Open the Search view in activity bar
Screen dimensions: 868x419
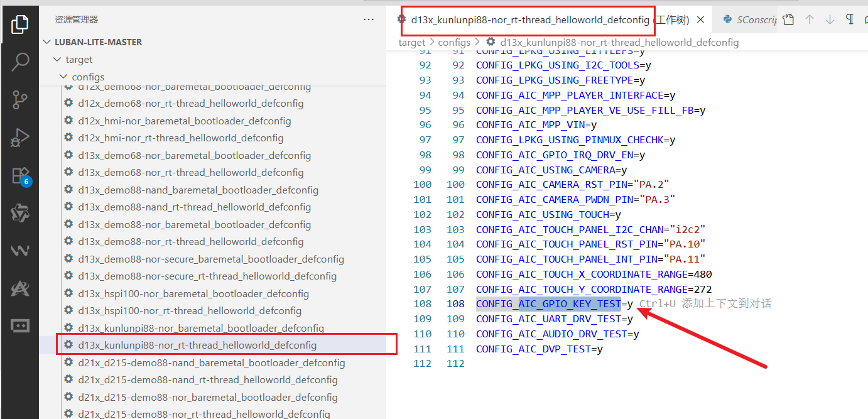point(19,62)
